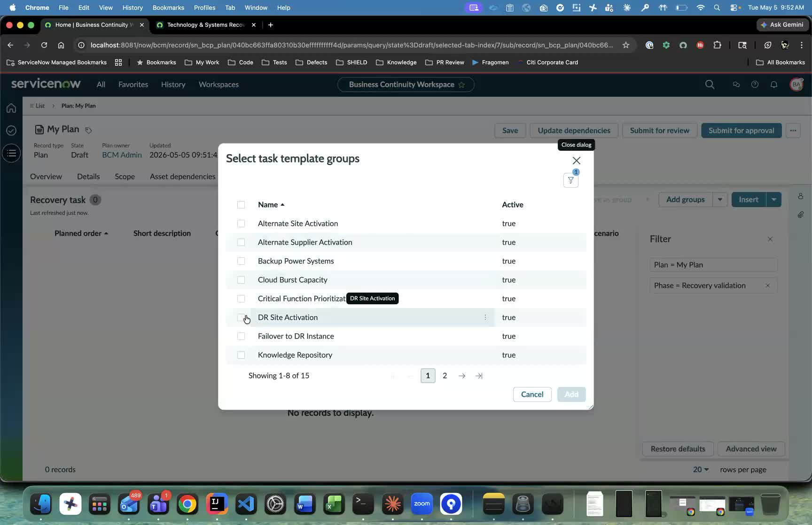Click Add button in dialog
Screen dimensions: 812x525
point(571,394)
